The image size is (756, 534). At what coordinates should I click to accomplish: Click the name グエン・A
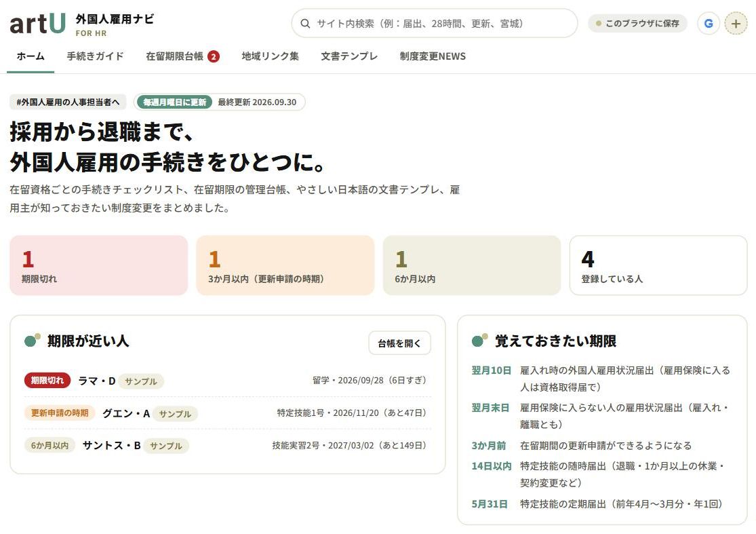tap(126, 413)
